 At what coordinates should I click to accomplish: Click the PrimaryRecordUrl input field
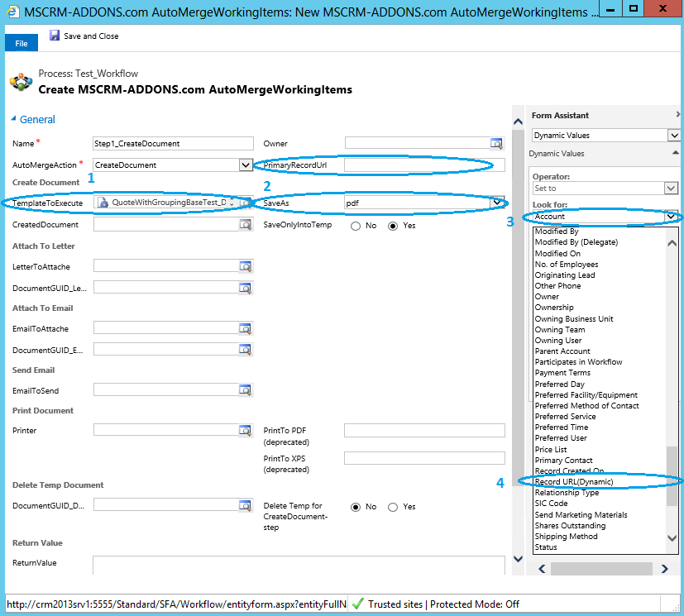pyautogui.click(x=424, y=165)
